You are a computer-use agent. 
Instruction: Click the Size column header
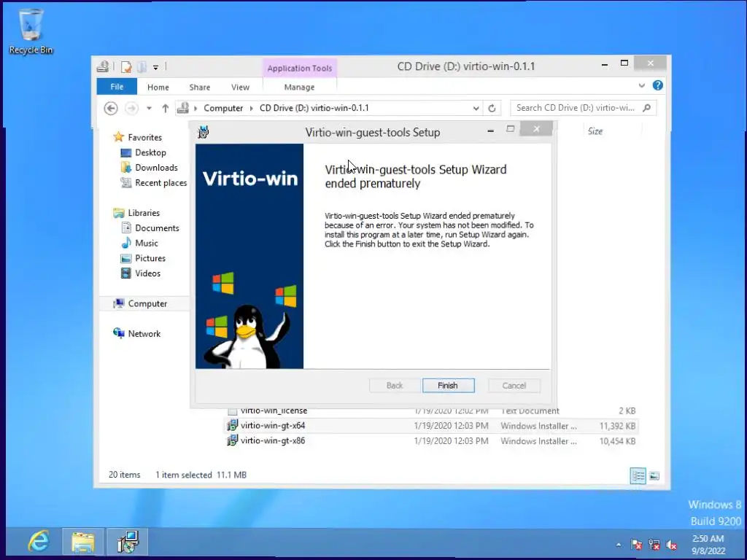(595, 131)
